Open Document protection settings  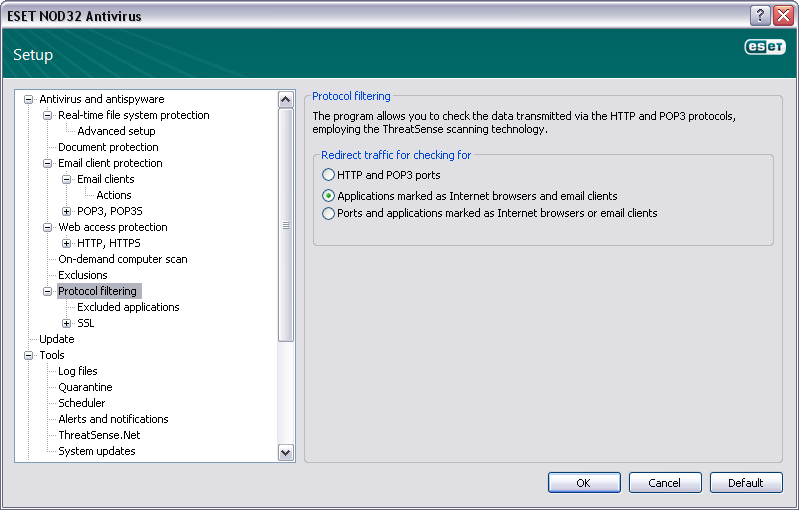pos(108,147)
